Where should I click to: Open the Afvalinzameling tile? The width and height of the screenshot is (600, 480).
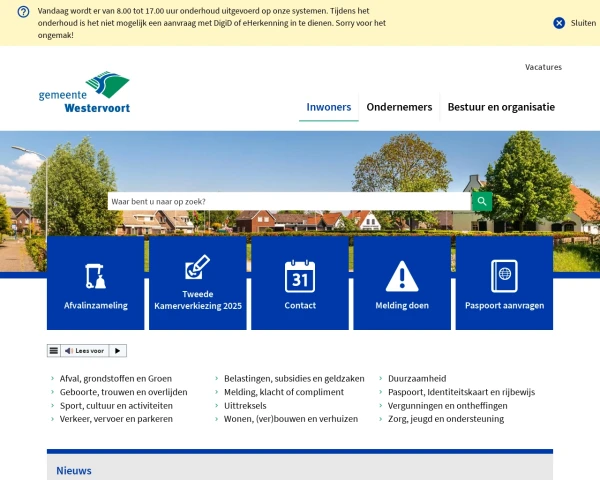pos(96,283)
